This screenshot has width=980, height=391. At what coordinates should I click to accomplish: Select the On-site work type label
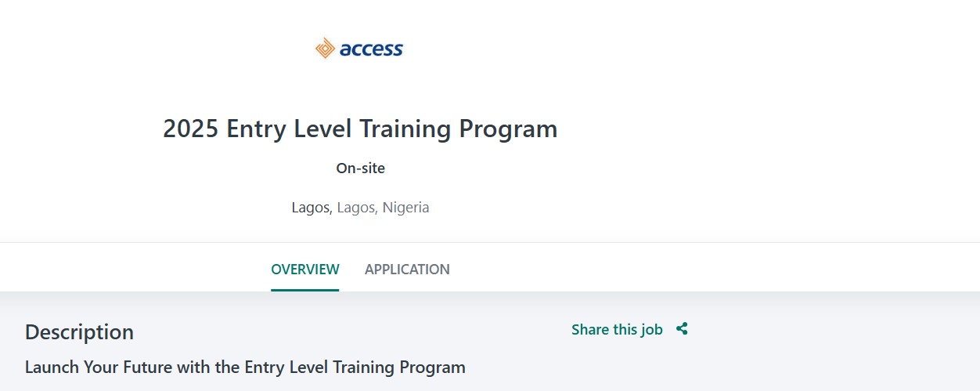[x=360, y=168]
